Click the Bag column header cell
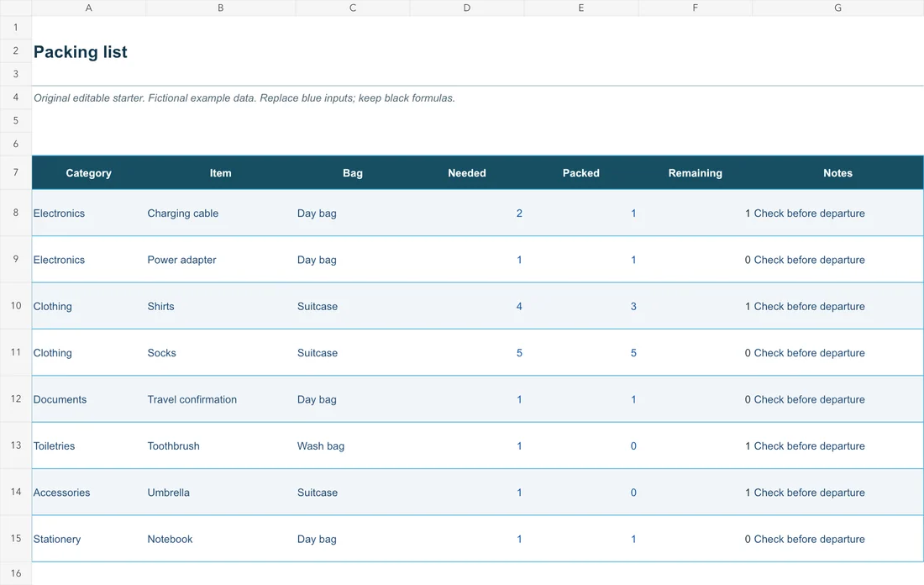 click(x=353, y=173)
